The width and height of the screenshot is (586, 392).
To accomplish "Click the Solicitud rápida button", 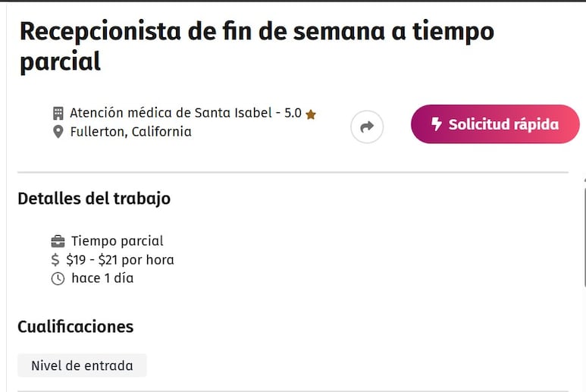I will (x=495, y=124).
